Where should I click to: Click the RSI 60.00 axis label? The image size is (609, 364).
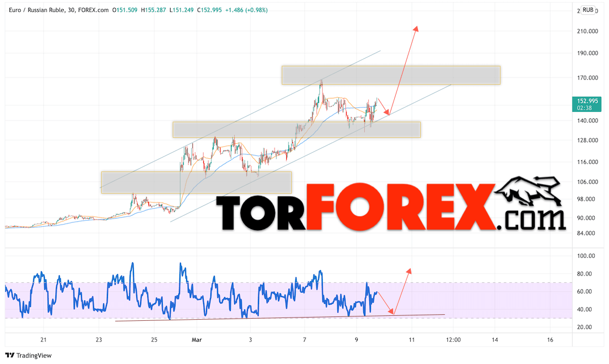[x=585, y=292]
